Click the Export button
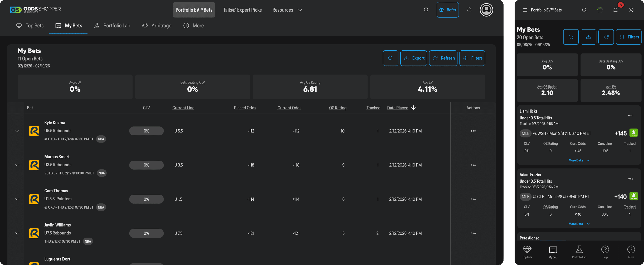The width and height of the screenshot is (644, 265). pos(413,58)
